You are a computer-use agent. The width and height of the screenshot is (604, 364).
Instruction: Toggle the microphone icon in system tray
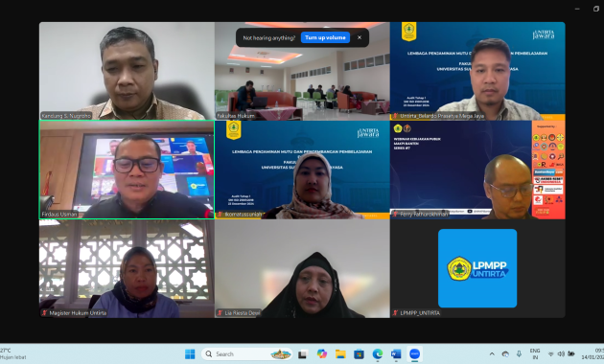pyautogui.click(x=519, y=354)
